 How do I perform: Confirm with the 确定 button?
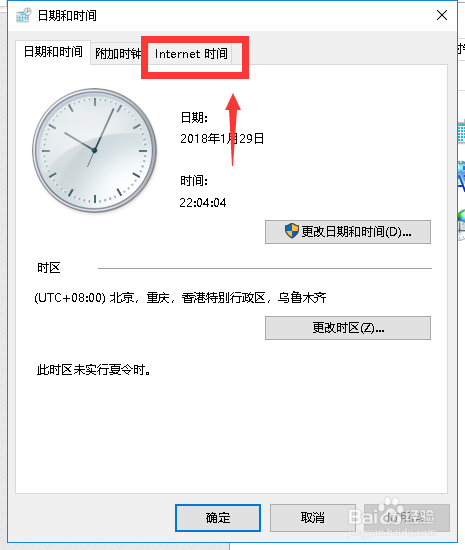pyautogui.click(x=218, y=518)
